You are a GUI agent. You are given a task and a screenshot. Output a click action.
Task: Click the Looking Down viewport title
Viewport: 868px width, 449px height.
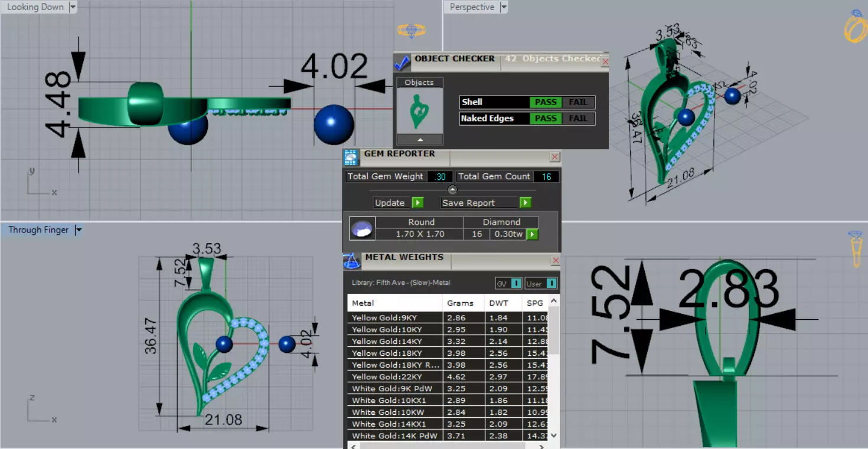(x=35, y=7)
